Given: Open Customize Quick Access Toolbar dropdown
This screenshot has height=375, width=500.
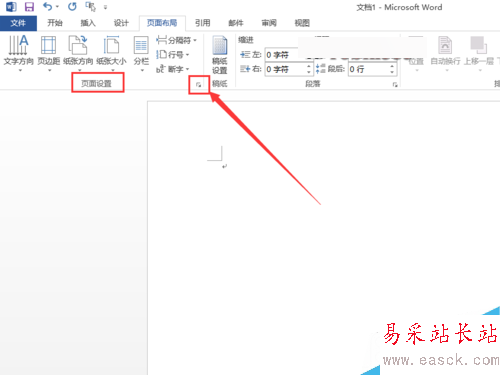Looking at the screenshot, I should tap(105, 7).
